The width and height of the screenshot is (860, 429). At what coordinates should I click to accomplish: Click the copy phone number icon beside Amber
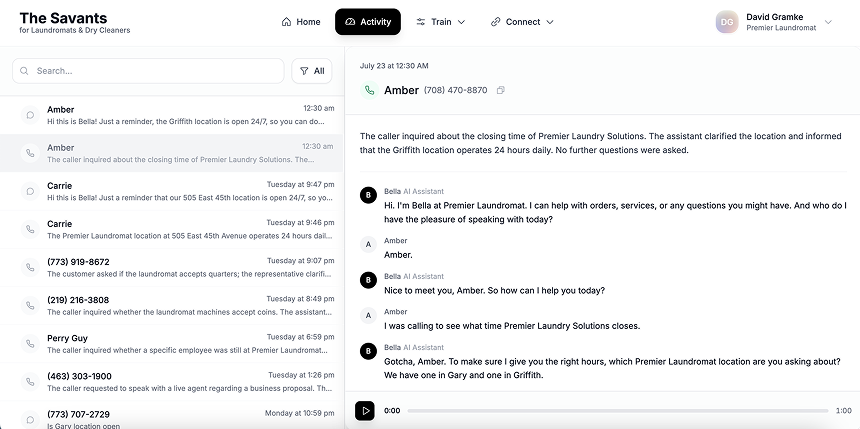click(501, 90)
